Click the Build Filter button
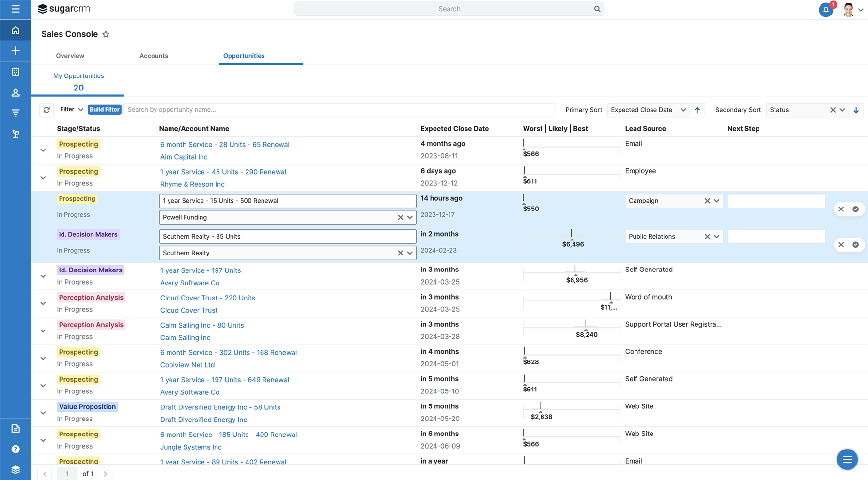Viewport: 868px width, 480px height. pos(104,109)
